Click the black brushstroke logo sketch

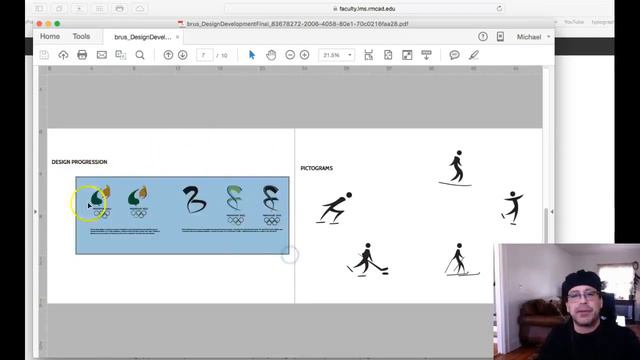[194, 199]
